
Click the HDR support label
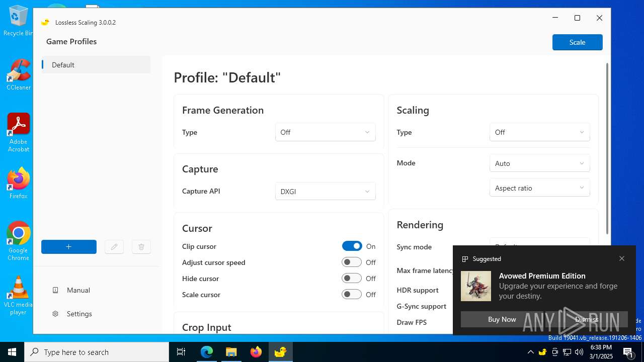coord(418,290)
